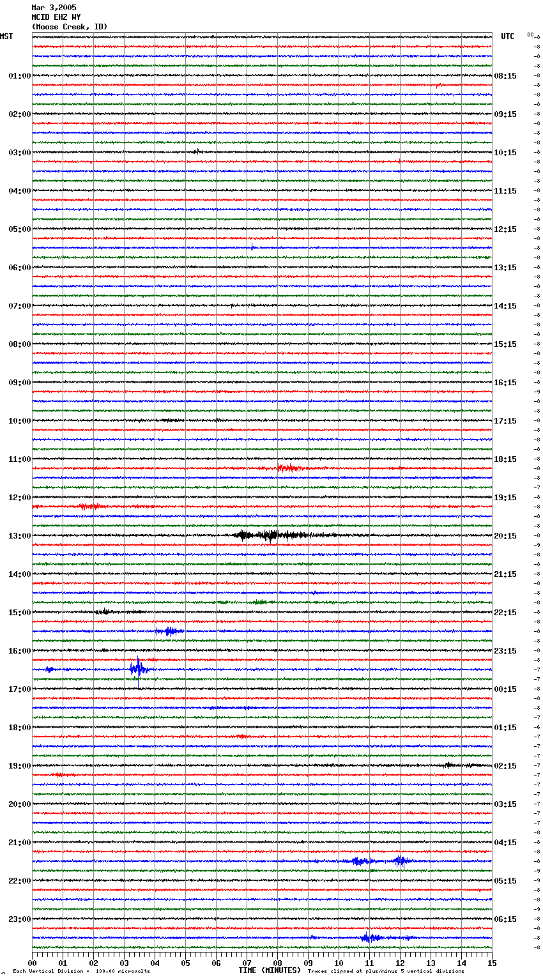Click the 16:15 UTC time label
Image resolution: width=543 pixels, height=980 pixels.
(x=505, y=383)
